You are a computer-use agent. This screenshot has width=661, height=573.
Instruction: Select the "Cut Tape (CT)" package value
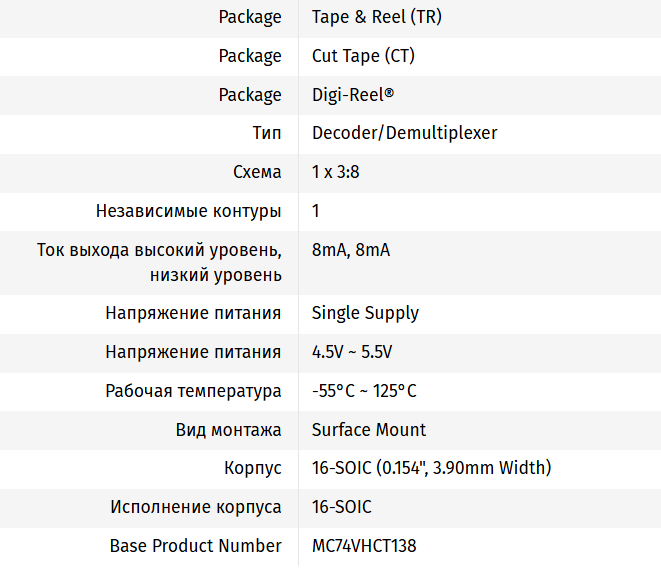point(363,56)
